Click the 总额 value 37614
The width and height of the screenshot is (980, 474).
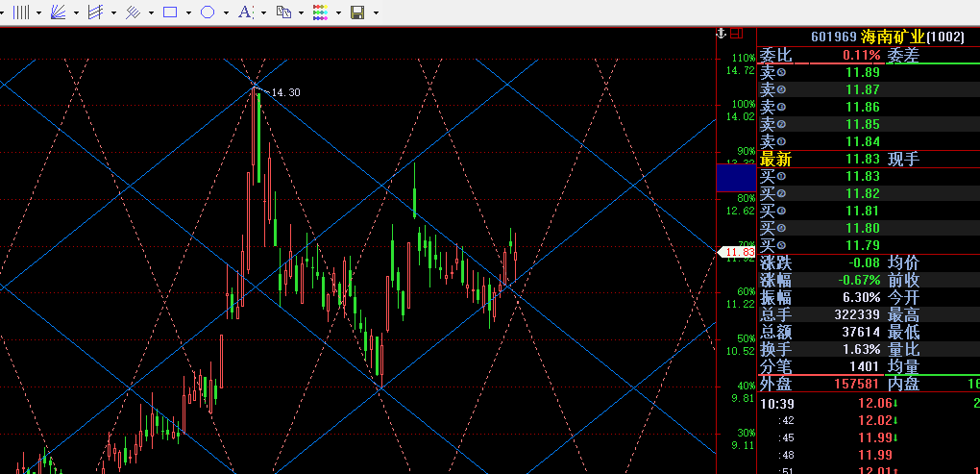pos(861,332)
